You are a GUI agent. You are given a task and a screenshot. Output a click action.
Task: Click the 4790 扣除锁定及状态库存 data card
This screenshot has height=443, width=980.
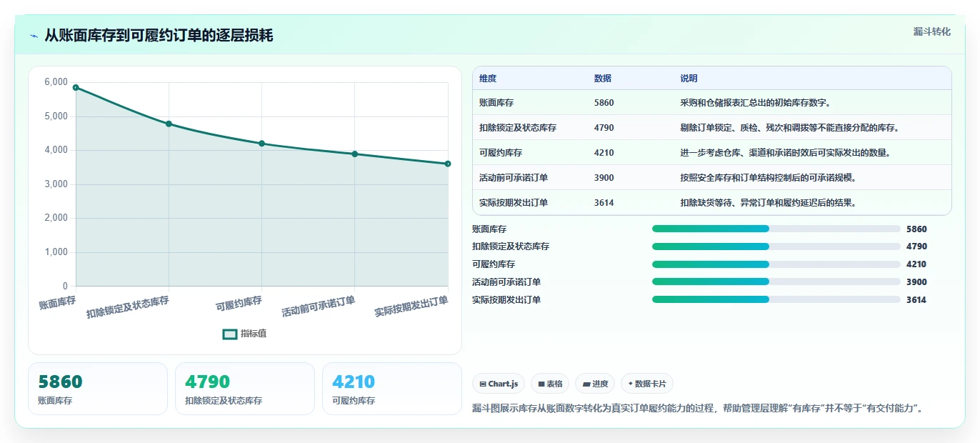point(245,389)
